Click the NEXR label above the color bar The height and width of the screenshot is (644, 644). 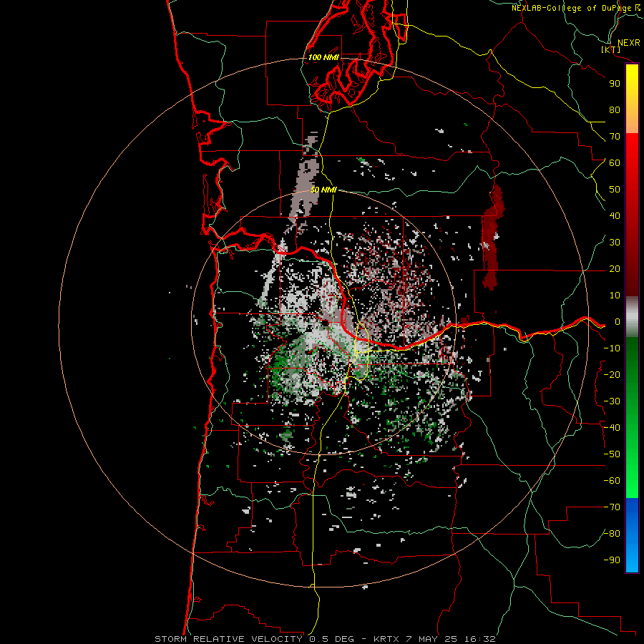[x=628, y=43]
